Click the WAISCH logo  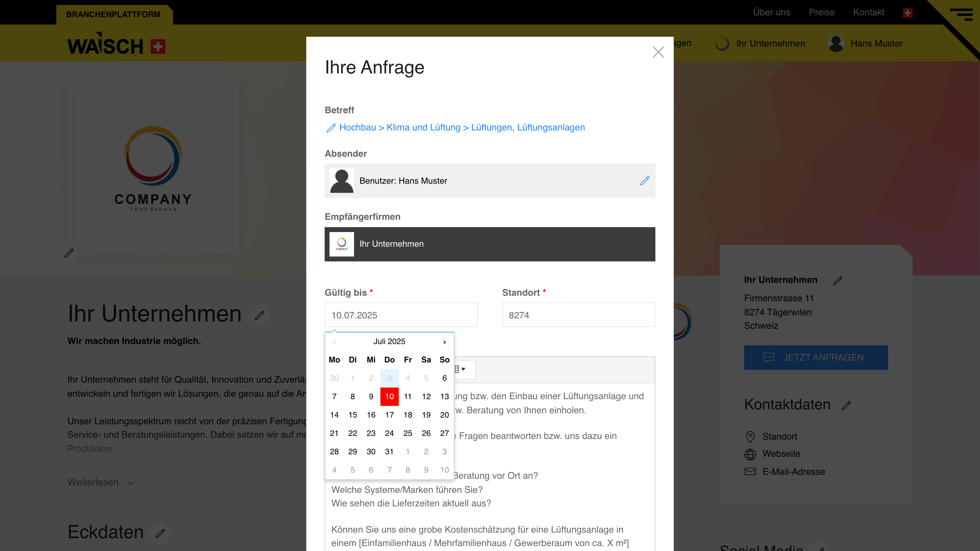(116, 44)
